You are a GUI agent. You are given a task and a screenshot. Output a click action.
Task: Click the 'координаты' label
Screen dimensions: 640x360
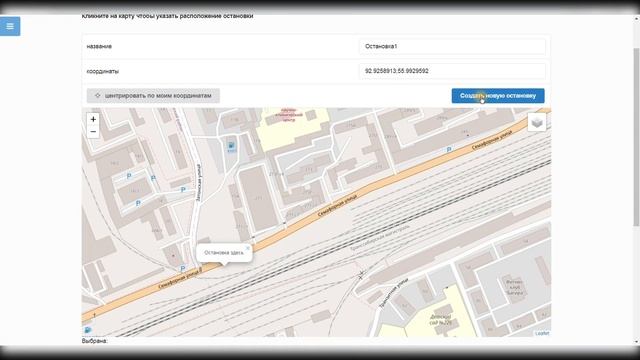point(103,71)
